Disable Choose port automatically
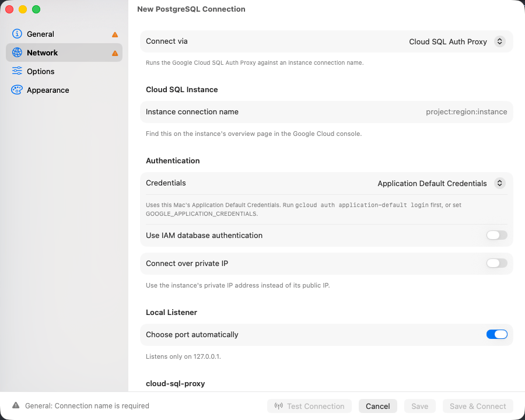This screenshot has height=420, width=525. 497,334
